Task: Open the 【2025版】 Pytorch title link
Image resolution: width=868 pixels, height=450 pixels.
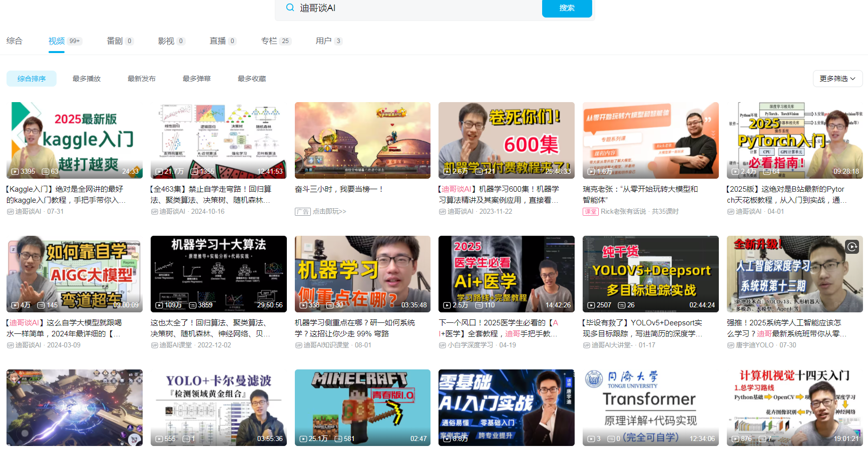Action: click(787, 195)
